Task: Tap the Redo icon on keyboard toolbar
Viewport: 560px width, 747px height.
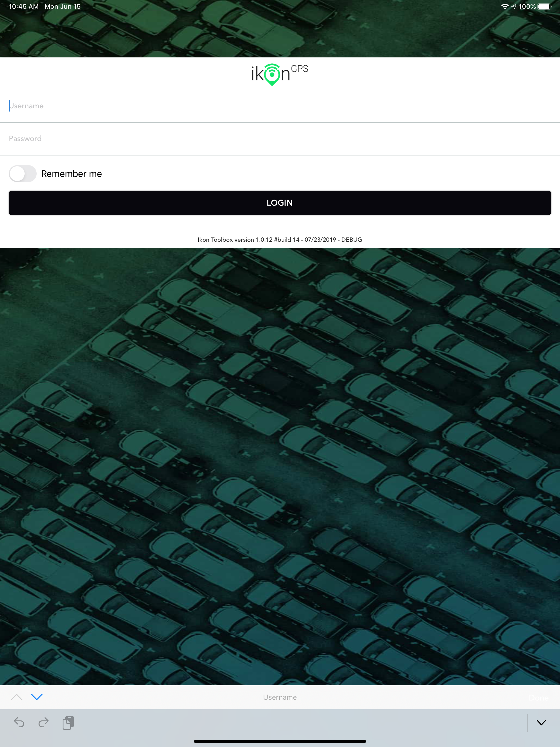Action: click(43, 722)
